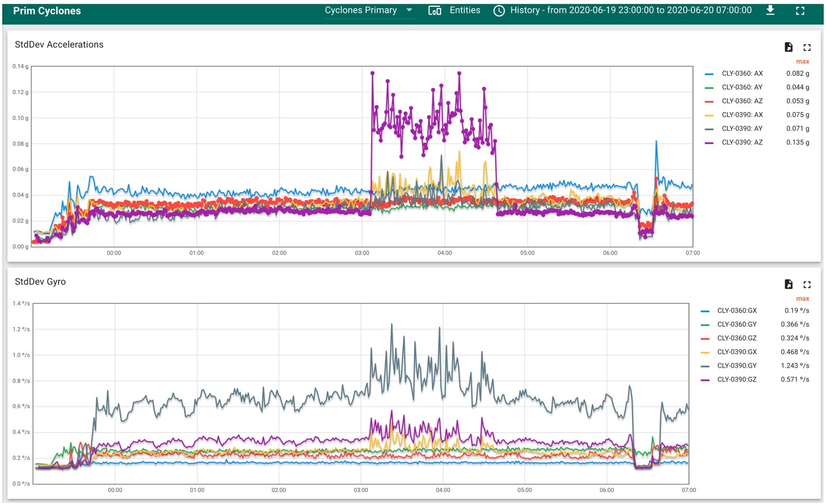Click the CLY-0390:GX legend label
The height and width of the screenshot is (504, 826).
point(737,352)
